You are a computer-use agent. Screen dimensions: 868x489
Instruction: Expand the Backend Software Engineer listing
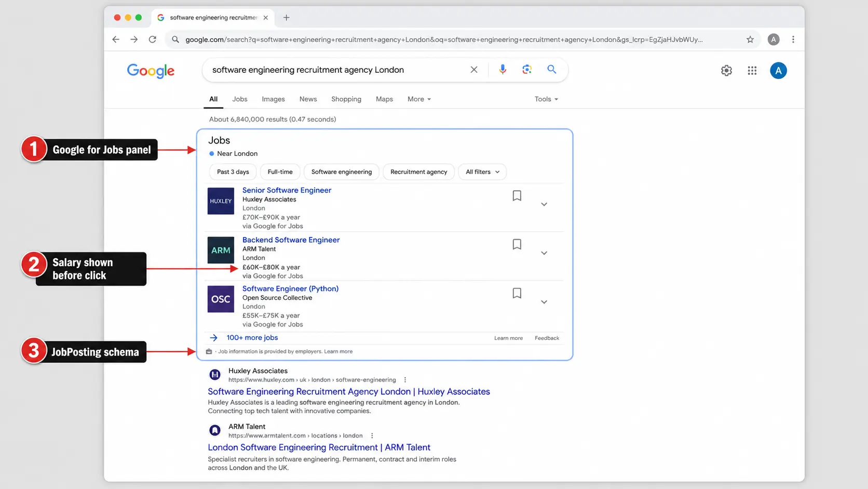tap(544, 253)
